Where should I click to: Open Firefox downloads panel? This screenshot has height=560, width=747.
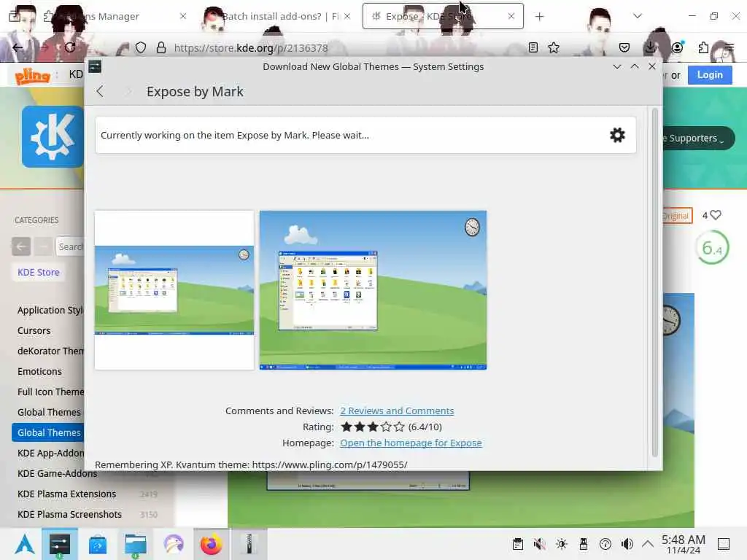point(650,47)
